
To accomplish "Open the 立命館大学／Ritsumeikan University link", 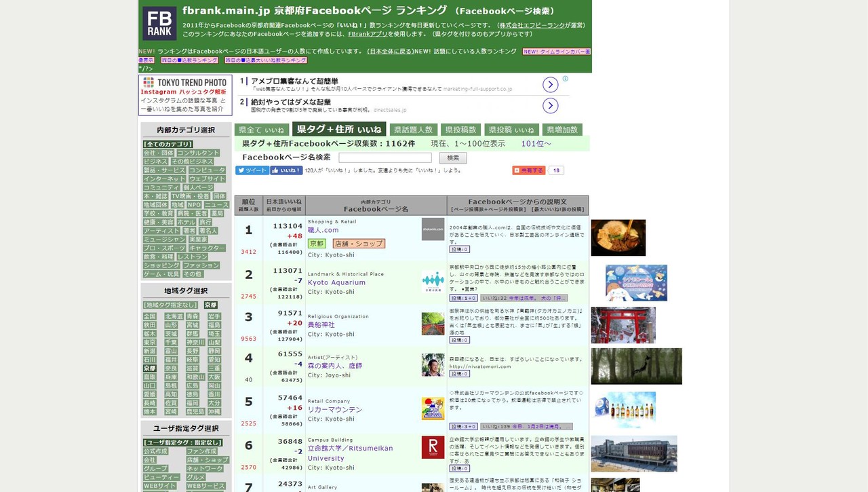I will [x=351, y=453].
